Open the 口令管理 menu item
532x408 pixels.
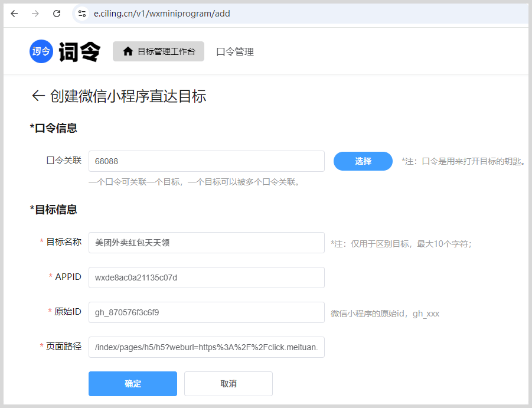tap(235, 52)
